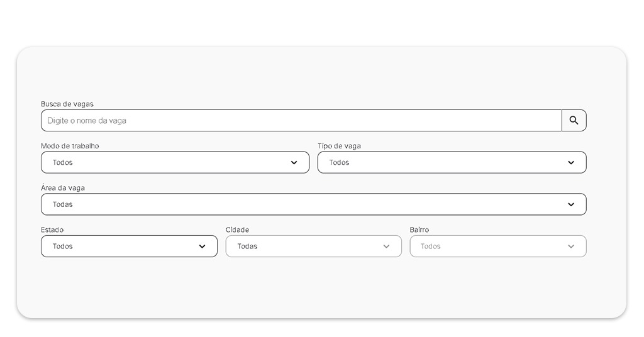Focus the 'Digite o nome da vaga' search field
The height and width of the screenshot is (337, 644).
(x=301, y=120)
